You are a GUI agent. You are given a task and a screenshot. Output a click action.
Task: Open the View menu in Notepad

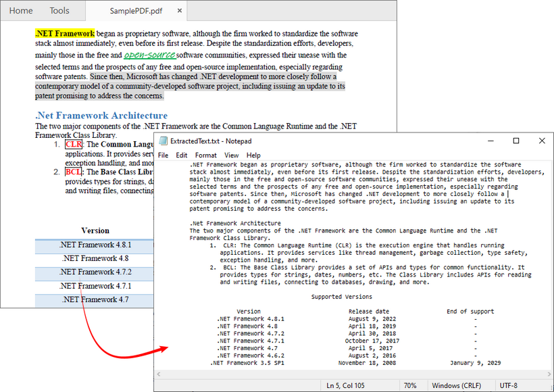[x=232, y=155]
